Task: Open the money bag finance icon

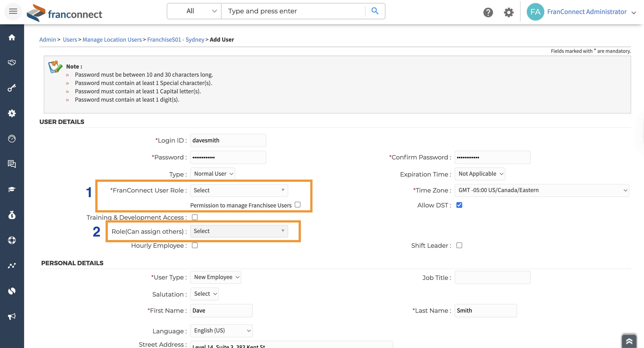Action: [12, 215]
